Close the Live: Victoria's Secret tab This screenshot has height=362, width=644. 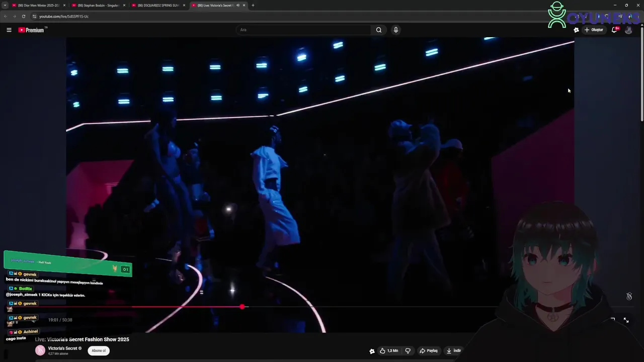244,6
